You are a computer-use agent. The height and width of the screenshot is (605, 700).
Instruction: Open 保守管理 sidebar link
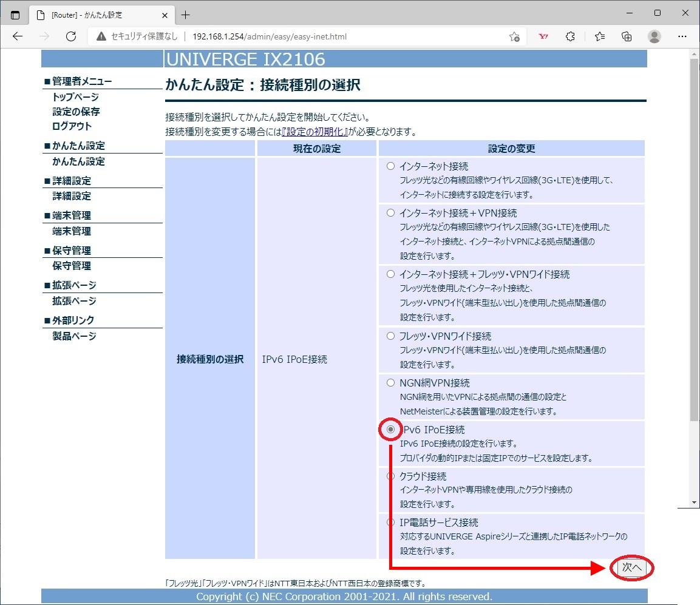(72, 266)
